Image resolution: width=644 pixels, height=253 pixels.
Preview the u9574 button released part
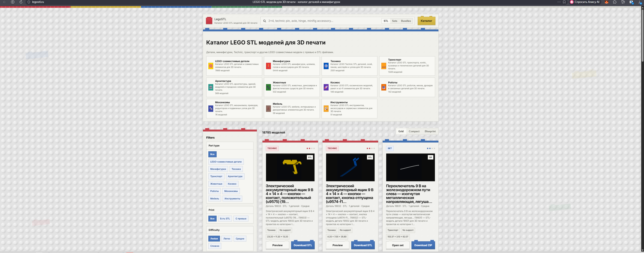pyautogui.click(x=338, y=245)
